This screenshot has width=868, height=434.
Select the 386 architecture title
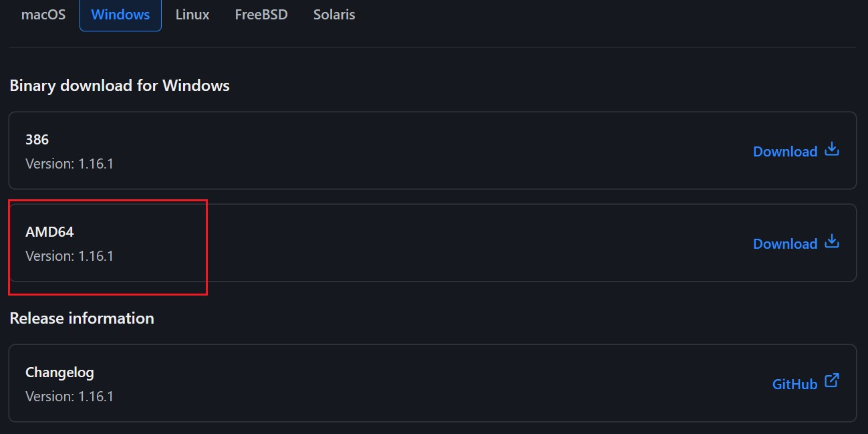click(x=37, y=139)
